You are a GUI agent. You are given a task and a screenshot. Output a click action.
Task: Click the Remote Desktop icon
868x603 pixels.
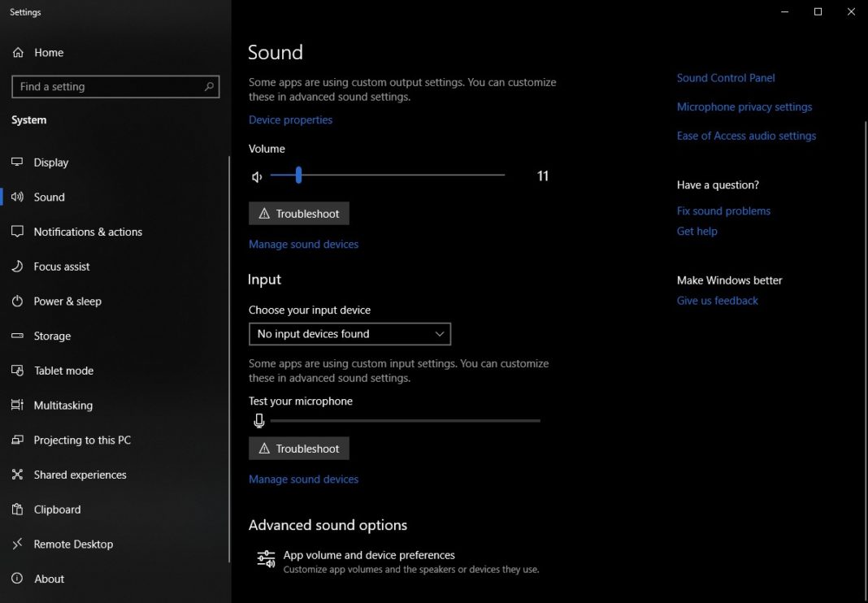point(18,544)
